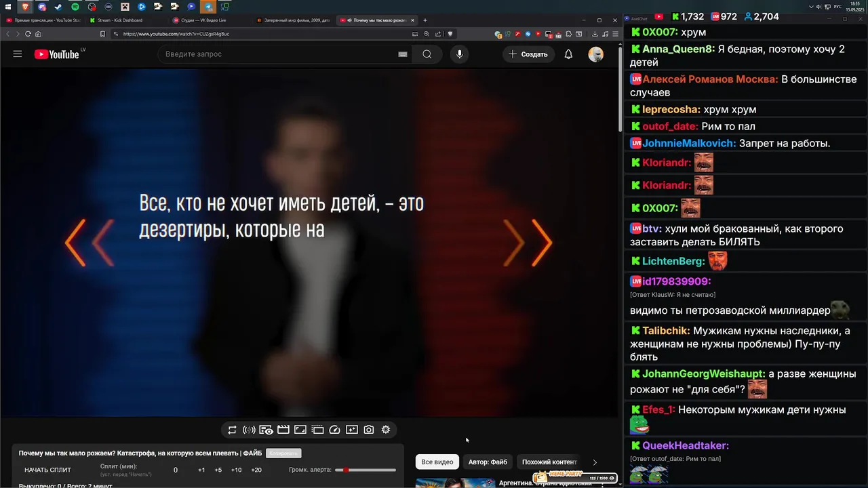Select the Похожий контент chip
This screenshot has width=868, height=488.
pos(549,462)
